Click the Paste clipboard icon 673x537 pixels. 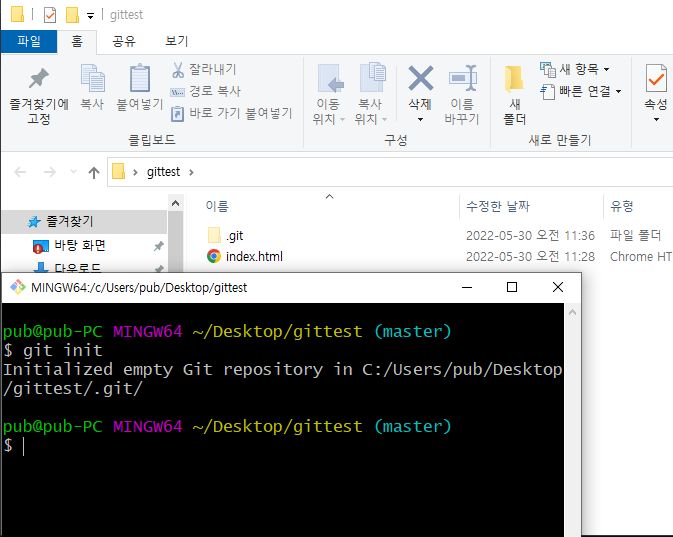tap(139, 78)
